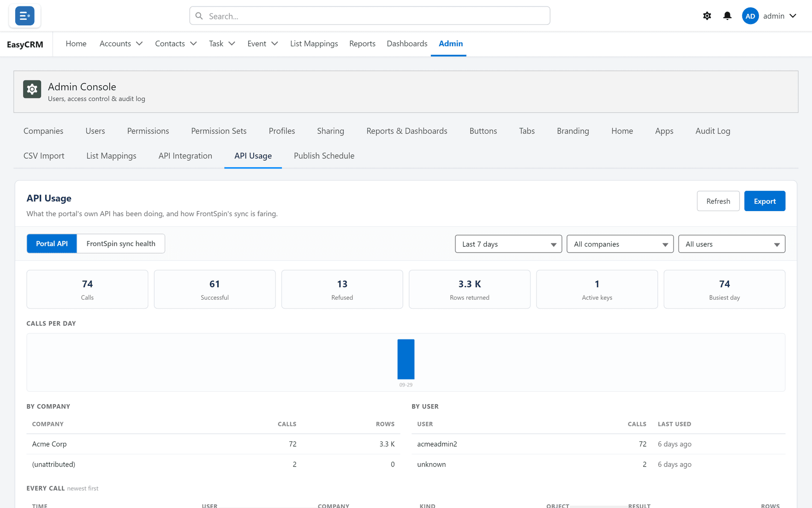The image size is (812, 508).
Task: Click the Busiest day stat card
Action: [x=724, y=289]
